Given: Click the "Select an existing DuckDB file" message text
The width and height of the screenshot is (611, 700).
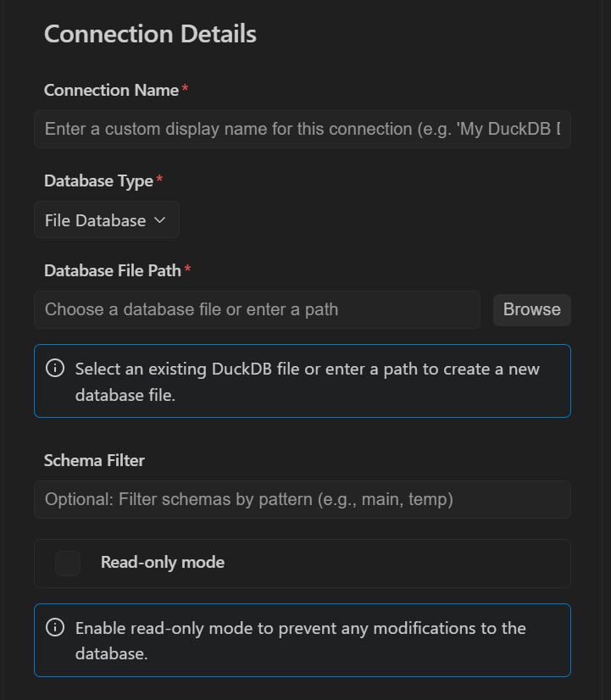Looking at the screenshot, I should [x=308, y=381].
